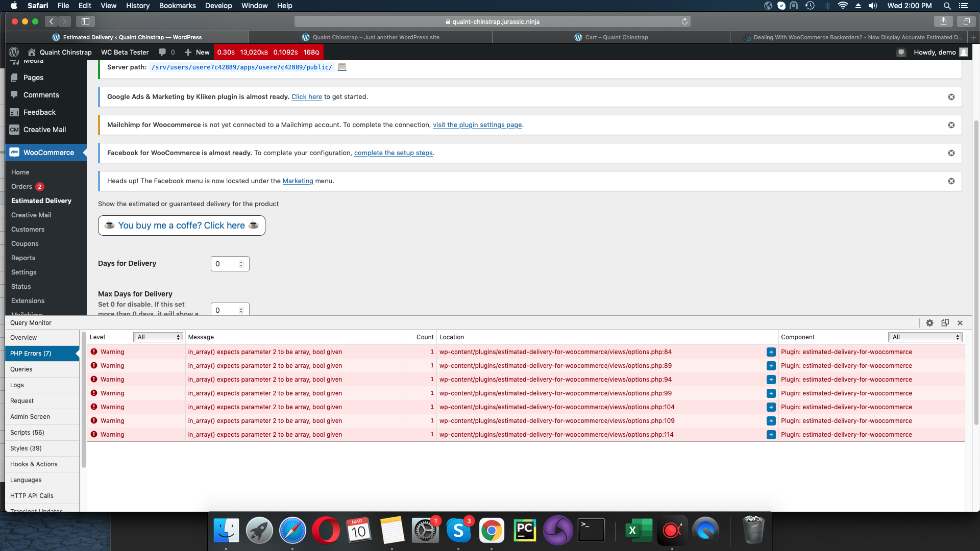Open Query Monitor settings via gear icon

[929, 322]
